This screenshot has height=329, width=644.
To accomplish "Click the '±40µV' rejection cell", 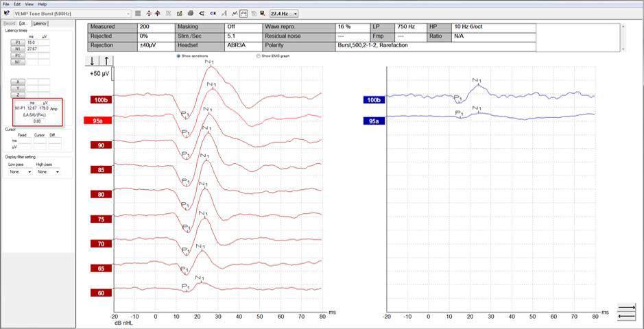I will coord(156,45).
